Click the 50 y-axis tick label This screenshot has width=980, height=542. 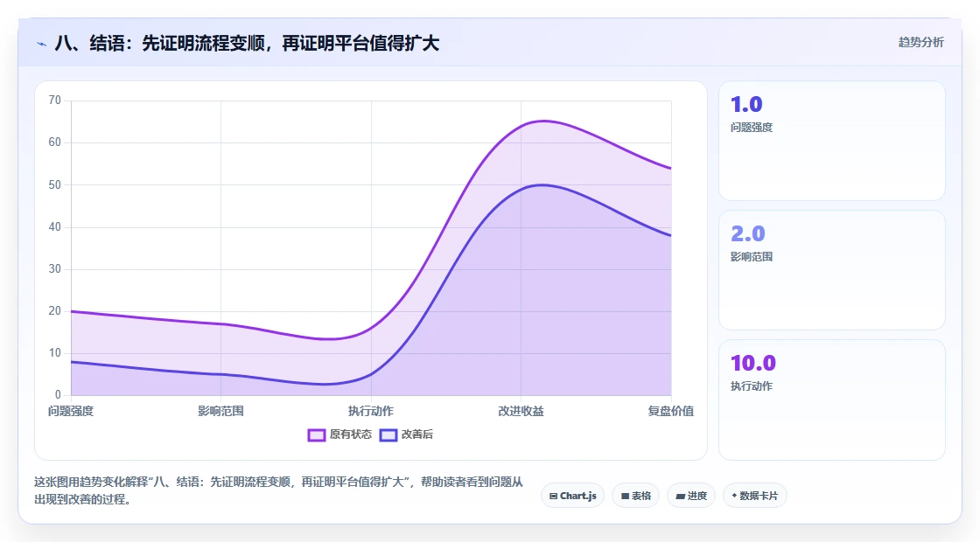(55, 184)
